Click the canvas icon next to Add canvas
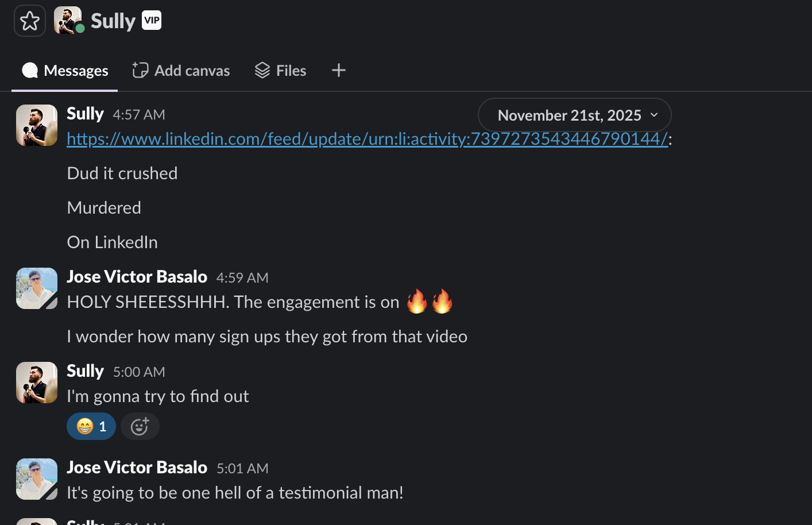Image resolution: width=812 pixels, height=525 pixels. point(140,70)
